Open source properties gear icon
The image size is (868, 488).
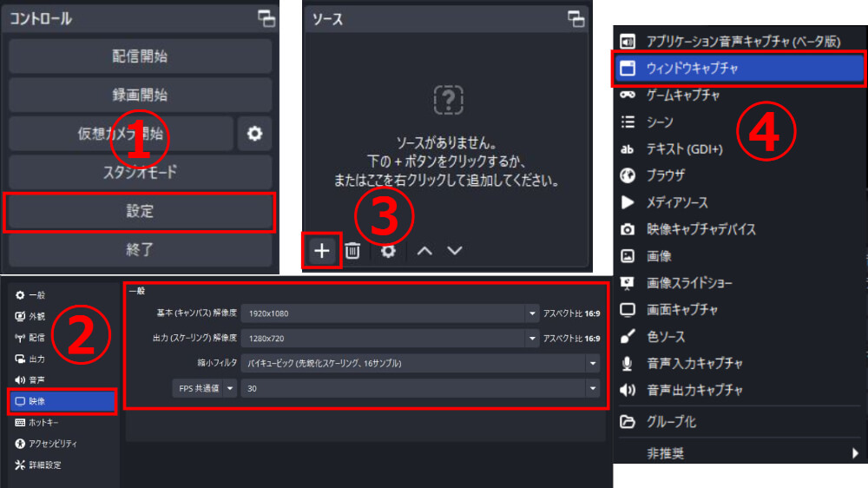(389, 251)
